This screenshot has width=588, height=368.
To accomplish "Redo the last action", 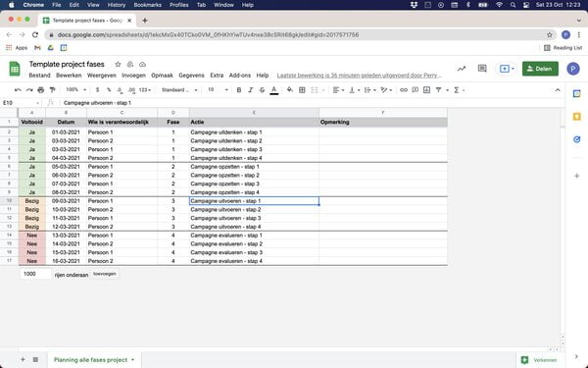I will tap(29, 90).
